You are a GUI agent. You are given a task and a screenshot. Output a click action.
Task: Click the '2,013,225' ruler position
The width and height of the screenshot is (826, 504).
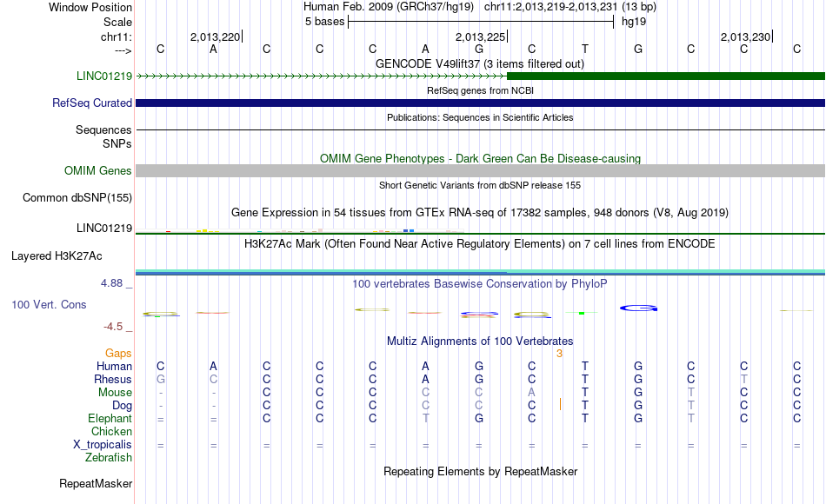(x=481, y=36)
